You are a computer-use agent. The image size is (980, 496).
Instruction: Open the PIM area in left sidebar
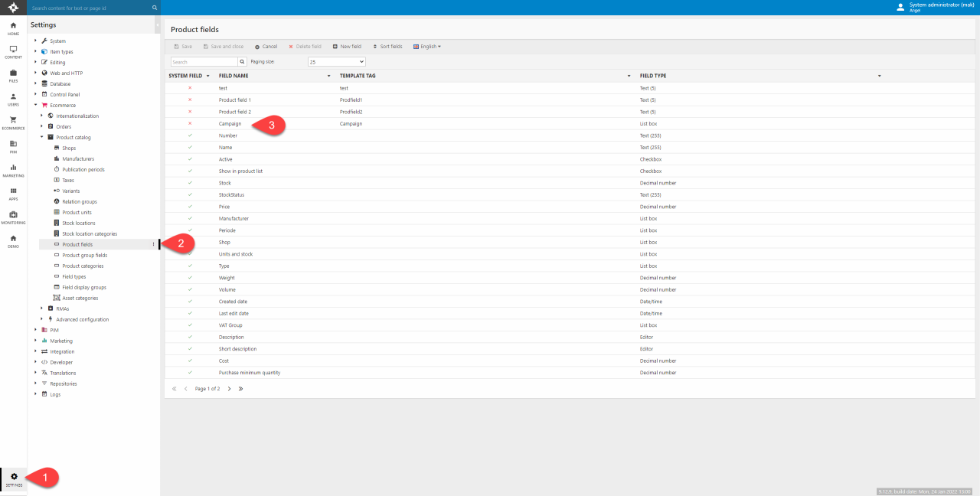[x=13, y=146]
